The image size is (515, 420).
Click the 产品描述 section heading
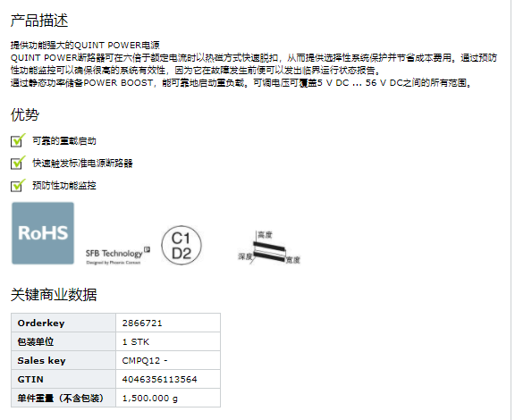pyautogui.click(x=39, y=21)
